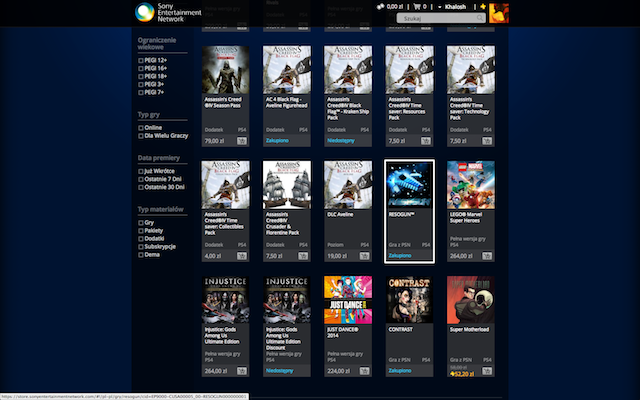Viewport: 640px width, 400px height.
Task: Toggle the Dodatki content type checkbox
Action: tap(141, 237)
